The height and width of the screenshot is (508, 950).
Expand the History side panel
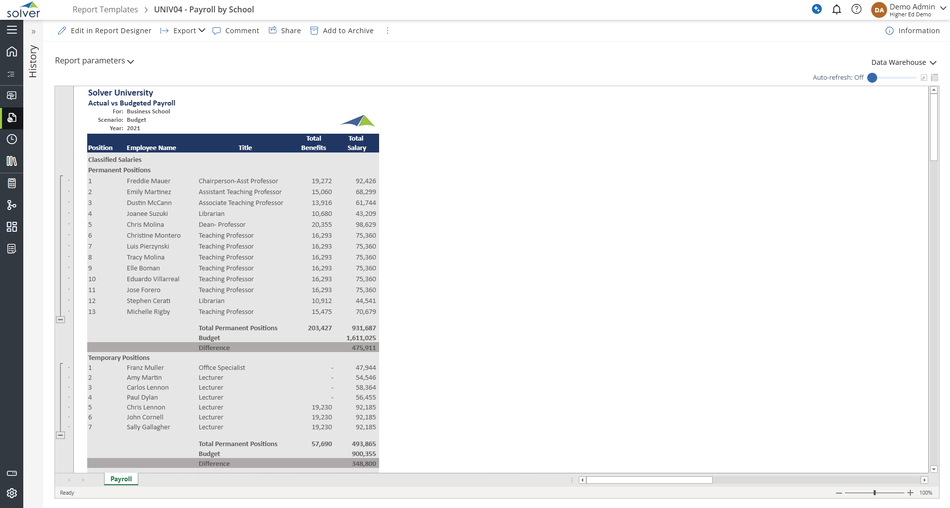click(33, 32)
